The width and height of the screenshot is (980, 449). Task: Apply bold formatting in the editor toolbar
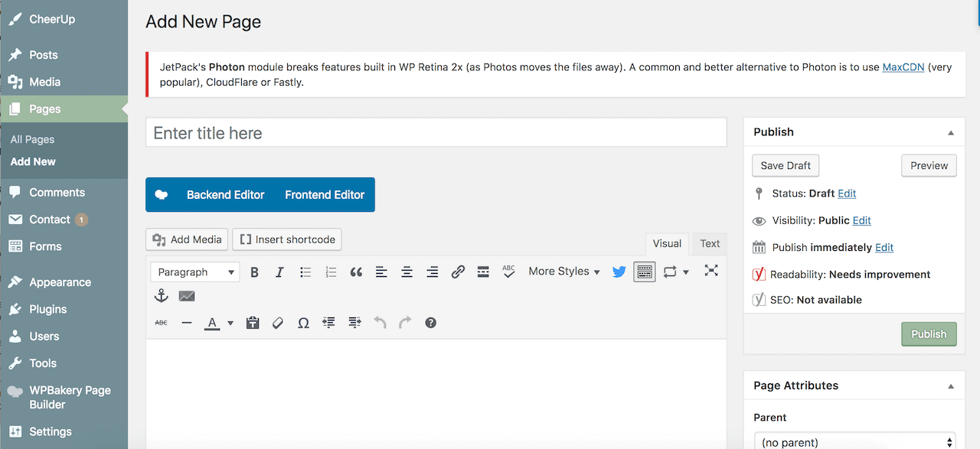click(x=254, y=272)
